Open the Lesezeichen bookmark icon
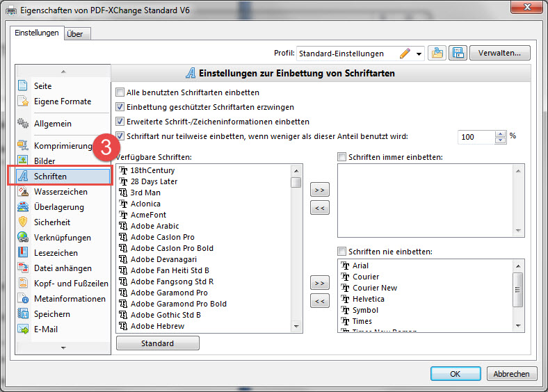The width and height of the screenshot is (548, 392). click(23, 252)
